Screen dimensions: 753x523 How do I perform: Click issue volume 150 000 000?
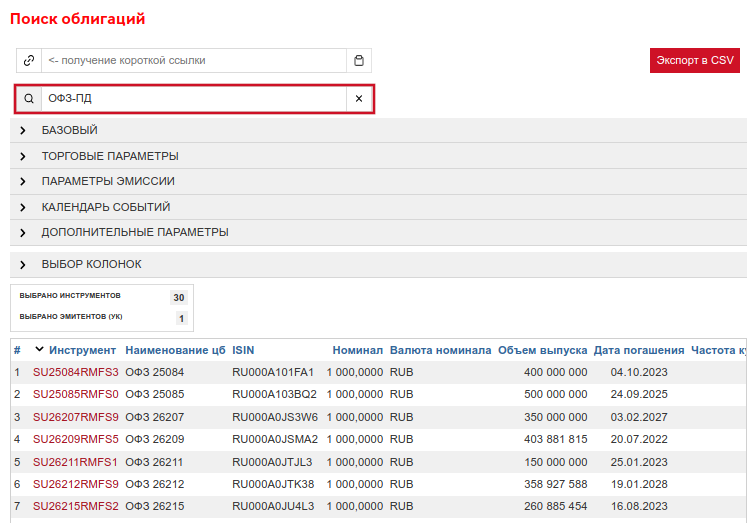(x=556, y=462)
